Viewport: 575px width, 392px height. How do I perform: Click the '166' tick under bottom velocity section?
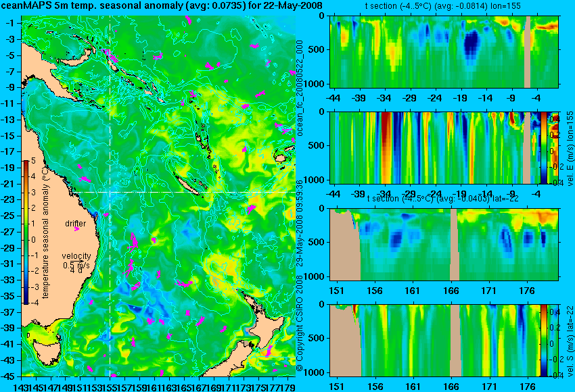point(451,387)
